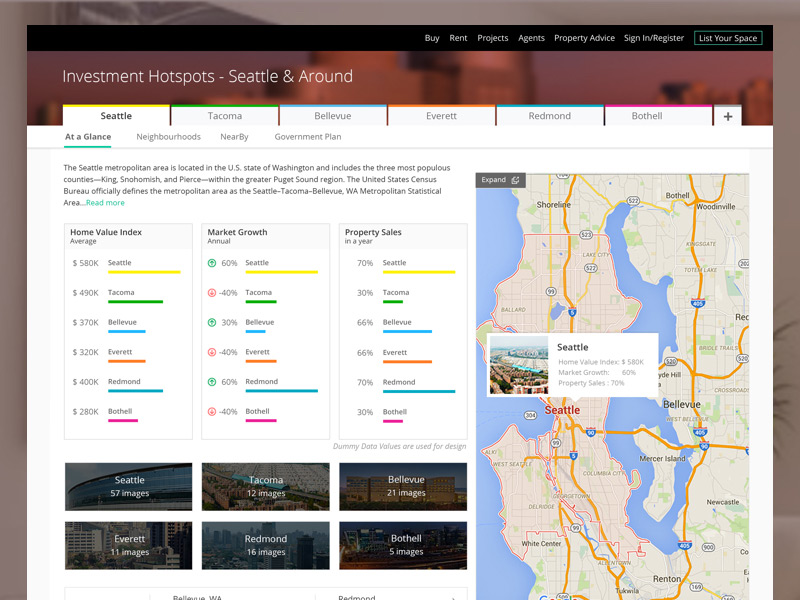Click Seattle's green up-arrow growth icon
The image size is (800, 600).
pyautogui.click(x=212, y=263)
